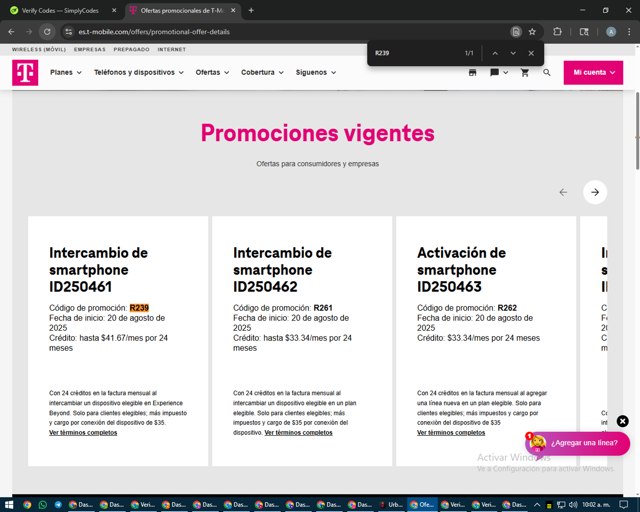This screenshot has width=640, height=512.
Task: Open the Mi cuenta dropdown button
Action: point(593,73)
